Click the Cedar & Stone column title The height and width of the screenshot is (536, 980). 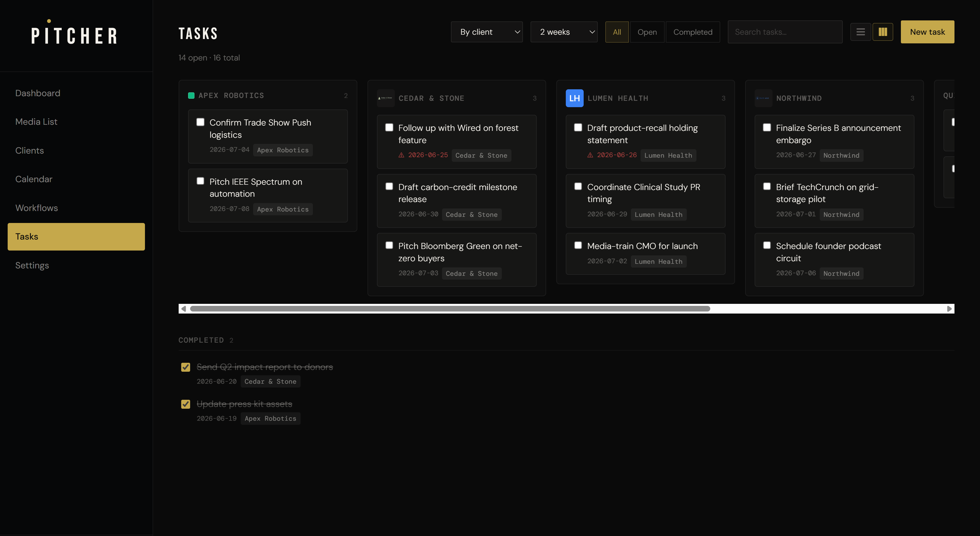(x=431, y=98)
